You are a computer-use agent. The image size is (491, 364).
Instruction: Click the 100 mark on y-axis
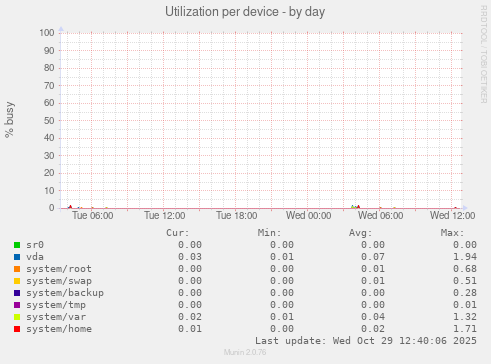[x=47, y=33]
